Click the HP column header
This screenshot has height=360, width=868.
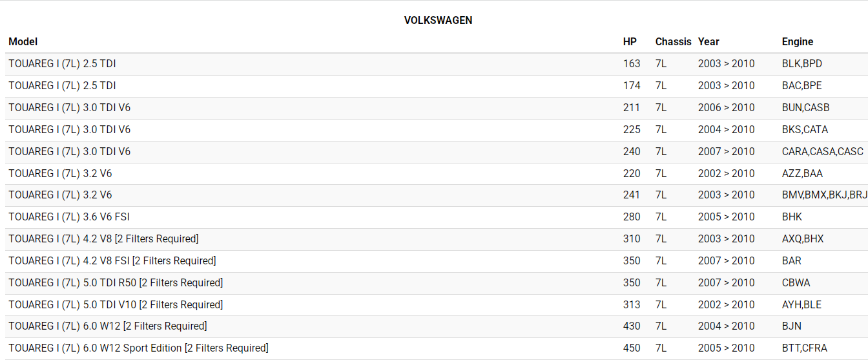(630, 41)
